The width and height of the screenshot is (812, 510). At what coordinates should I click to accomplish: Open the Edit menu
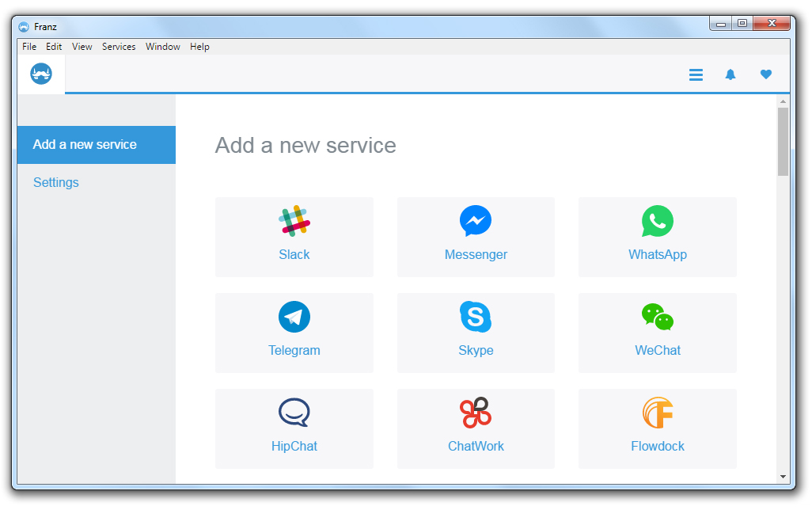(54, 47)
